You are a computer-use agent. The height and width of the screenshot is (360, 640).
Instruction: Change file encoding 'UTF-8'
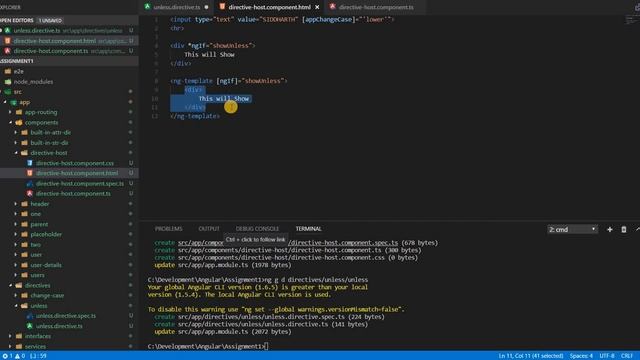click(x=607, y=356)
